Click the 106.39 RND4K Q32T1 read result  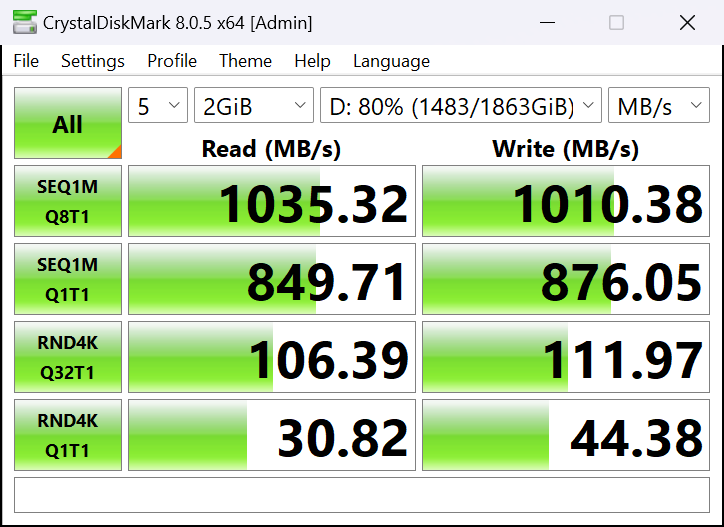[272, 357]
